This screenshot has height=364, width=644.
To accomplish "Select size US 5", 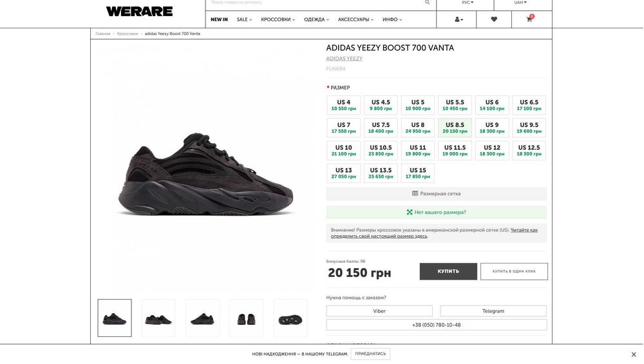I will [x=418, y=105].
